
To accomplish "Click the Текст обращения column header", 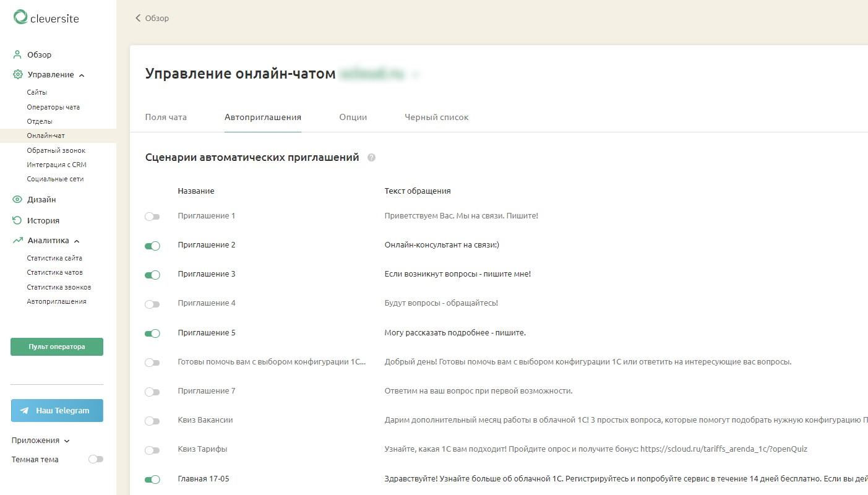I will pos(418,191).
